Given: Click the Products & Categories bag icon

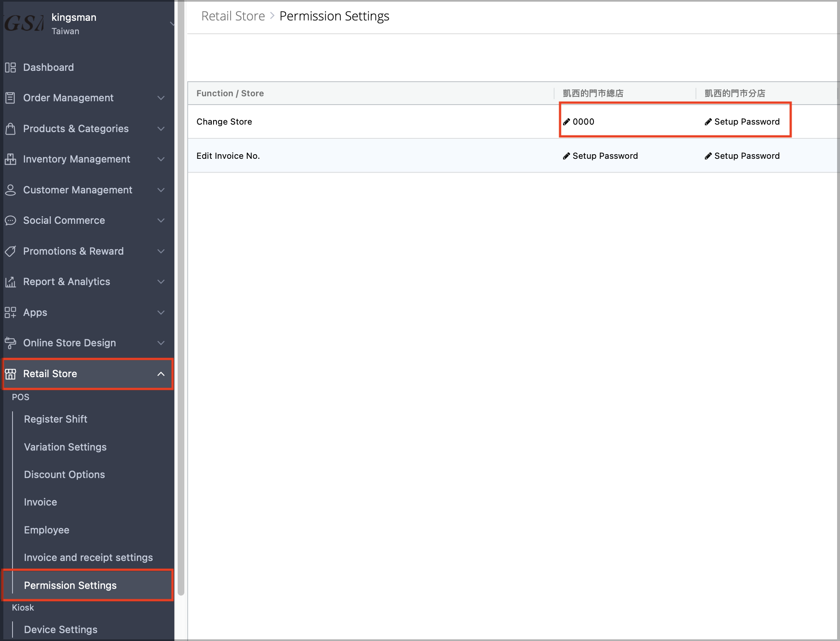Looking at the screenshot, I should 10,129.
